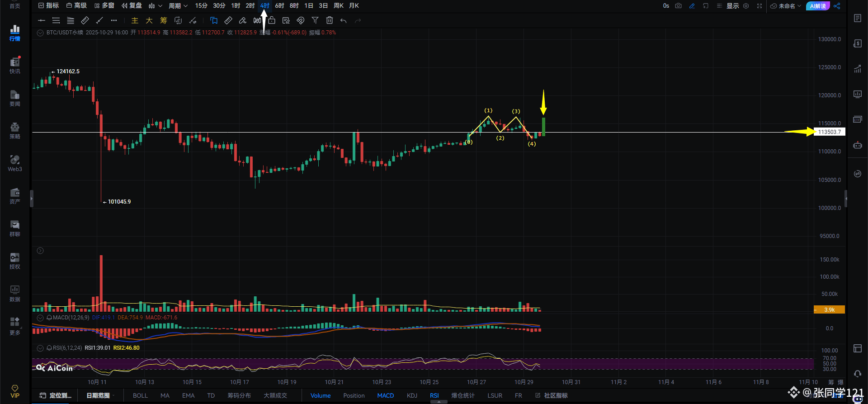Open the 快讯 news sidebar icon
The width and height of the screenshot is (868, 404).
tap(15, 65)
